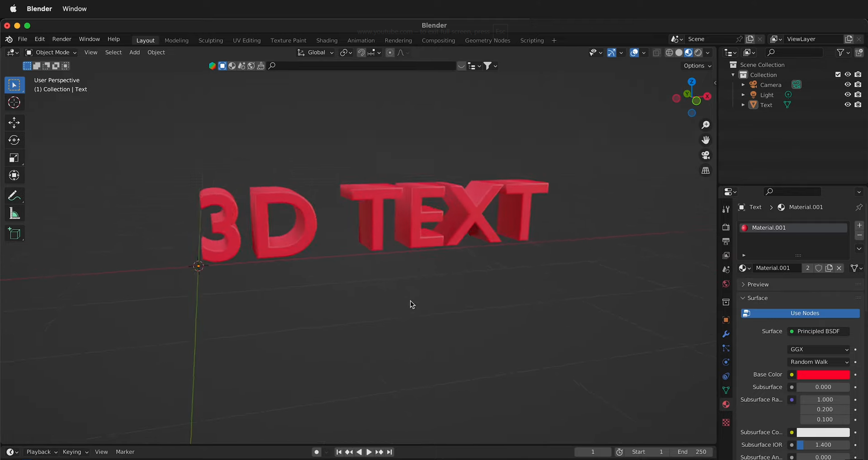868x460 pixels.
Task: Disable Text object in renders
Action: pos(858,104)
